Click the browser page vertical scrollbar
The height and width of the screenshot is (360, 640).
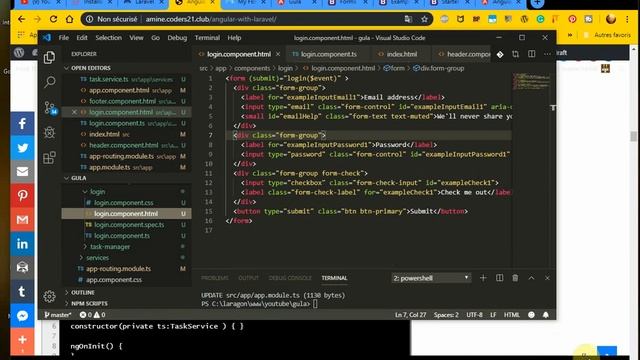[633, 137]
